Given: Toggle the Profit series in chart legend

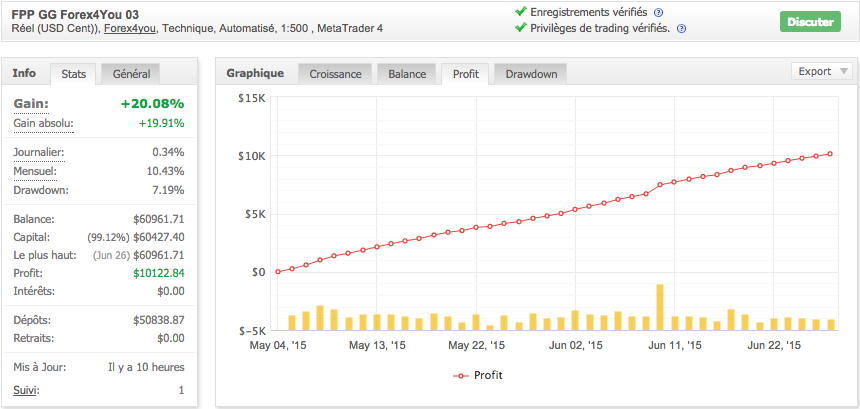Looking at the screenshot, I should coord(478,375).
